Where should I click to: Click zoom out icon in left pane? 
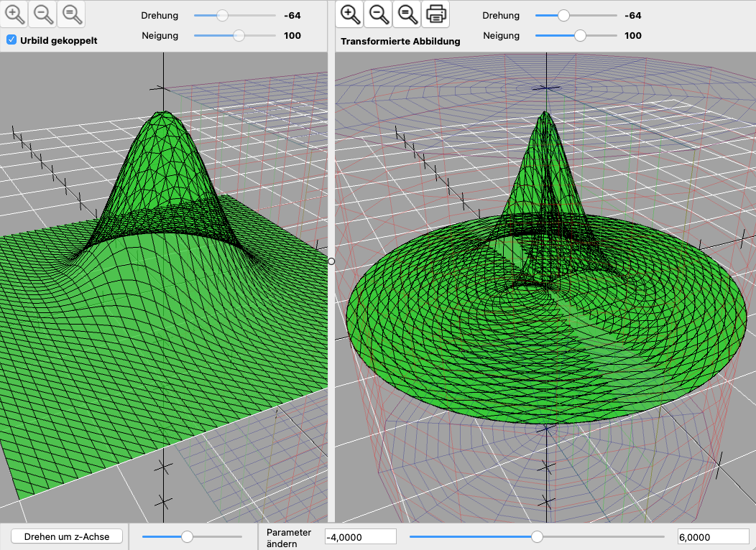click(42, 13)
